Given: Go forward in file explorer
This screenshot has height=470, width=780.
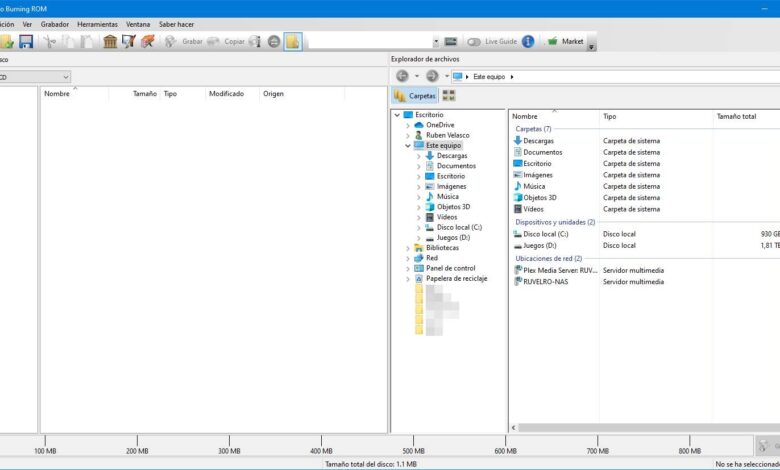Looking at the screenshot, I should (432, 76).
